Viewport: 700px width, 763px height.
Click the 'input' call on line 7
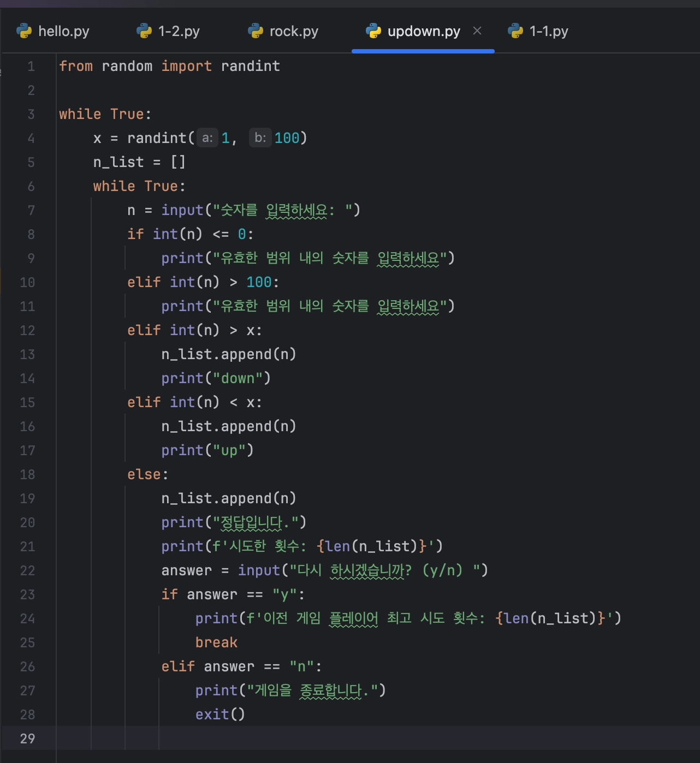(182, 211)
